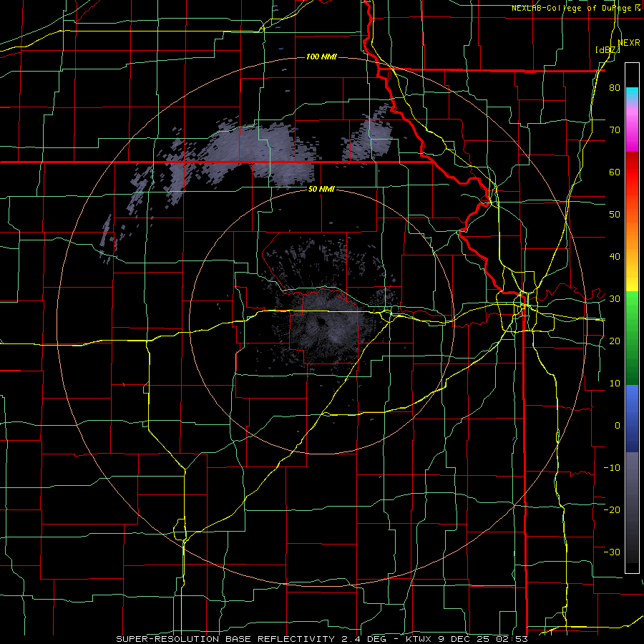Click the dBZ units label
644x644 pixels.
608,50
